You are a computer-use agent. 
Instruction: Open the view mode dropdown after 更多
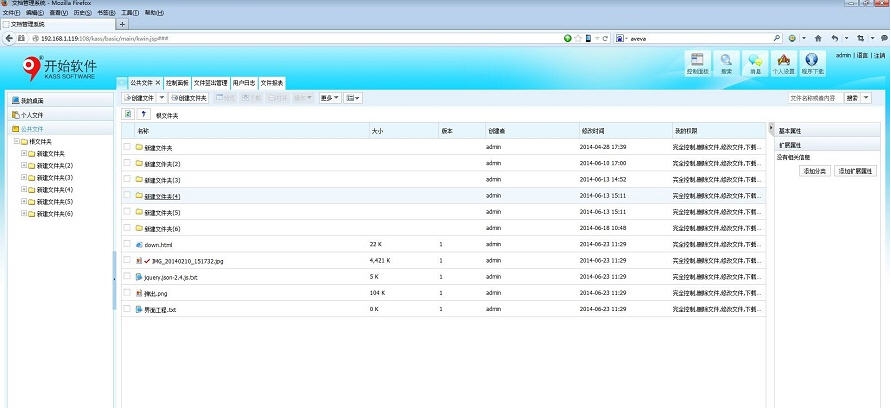tap(353, 98)
